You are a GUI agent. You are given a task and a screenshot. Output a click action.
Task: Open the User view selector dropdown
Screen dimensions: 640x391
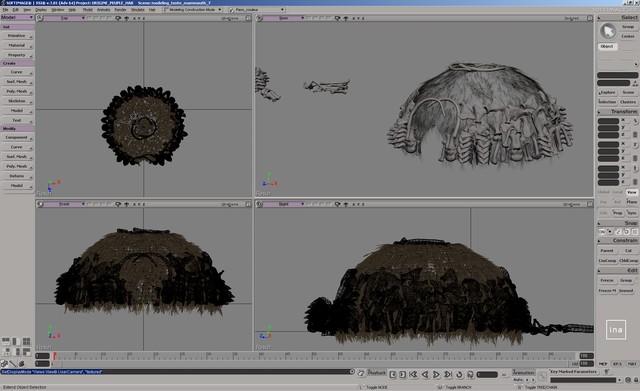click(x=284, y=18)
